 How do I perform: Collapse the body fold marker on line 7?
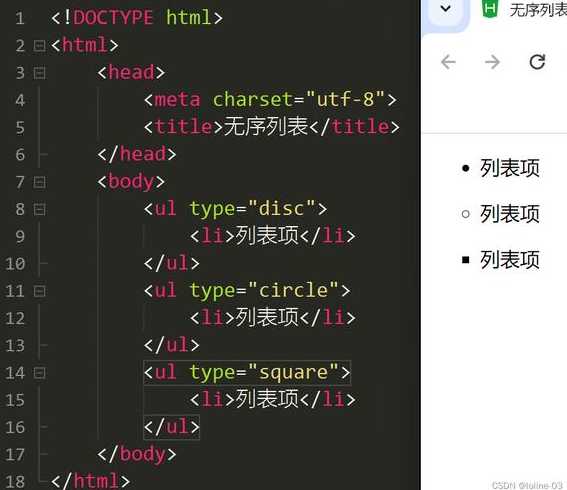(x=39, y=182)
